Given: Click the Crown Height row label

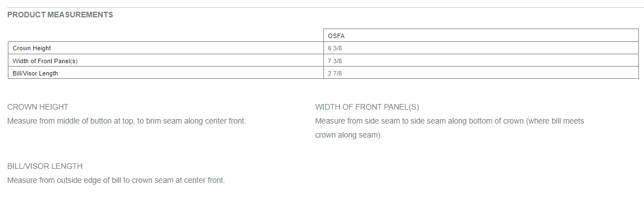Looking at the screenshot, I should point(31,48).
